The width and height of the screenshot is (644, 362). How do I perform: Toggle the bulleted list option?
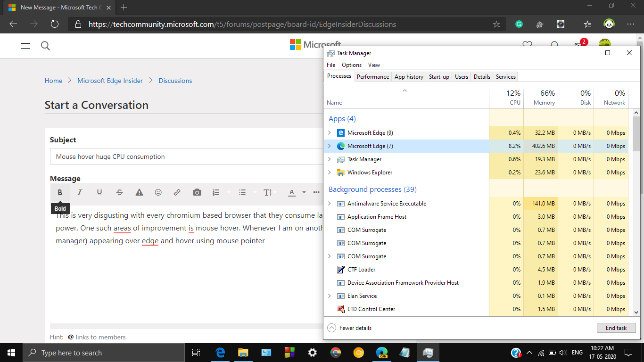pyautogui.click(x=242, y=192)
